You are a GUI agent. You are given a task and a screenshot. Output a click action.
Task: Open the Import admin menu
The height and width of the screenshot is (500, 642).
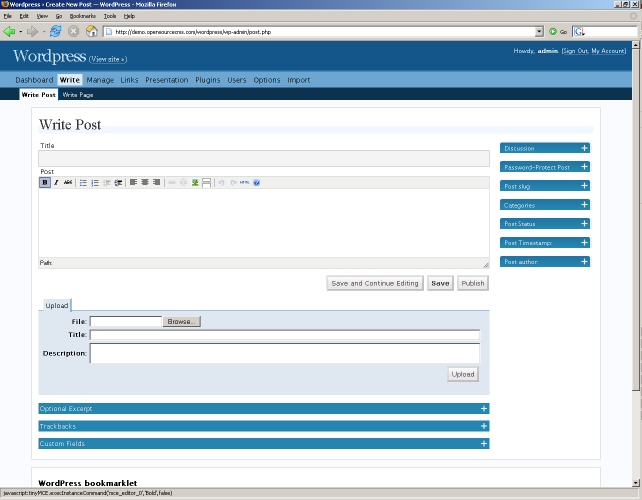[298, 80]
